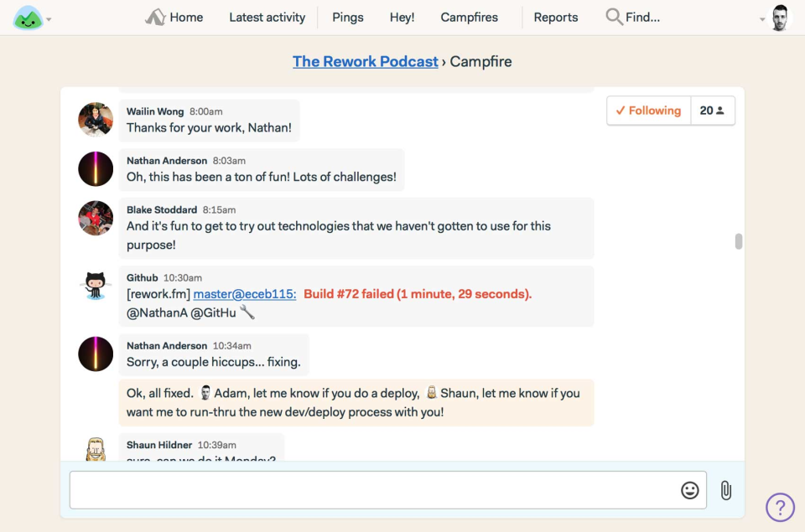This screenshot has width=805, height=532.
Task: Click the 10:30am Github timestamp
Action: [x=182, y=277]
